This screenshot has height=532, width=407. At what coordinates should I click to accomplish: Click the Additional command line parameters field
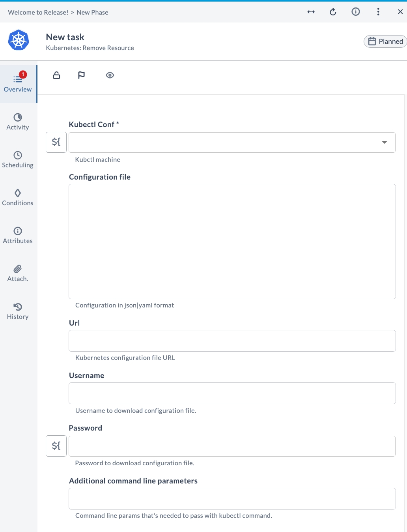(232, 498)
